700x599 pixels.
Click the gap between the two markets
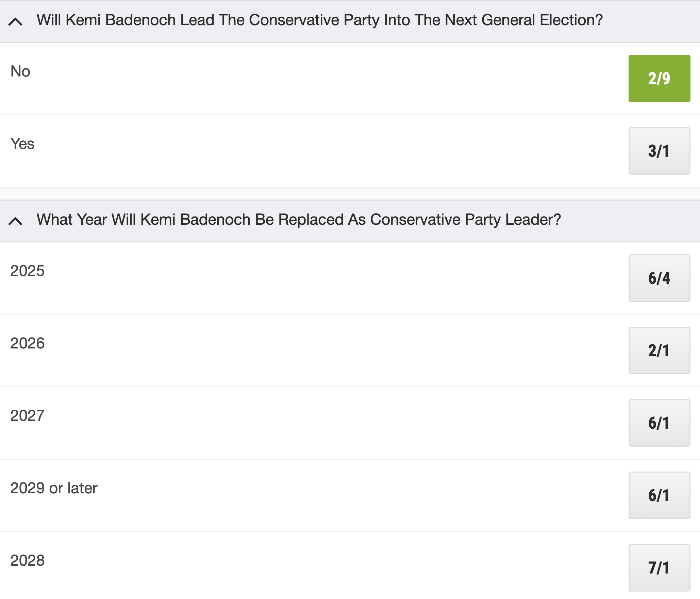(x=350, y=193)
